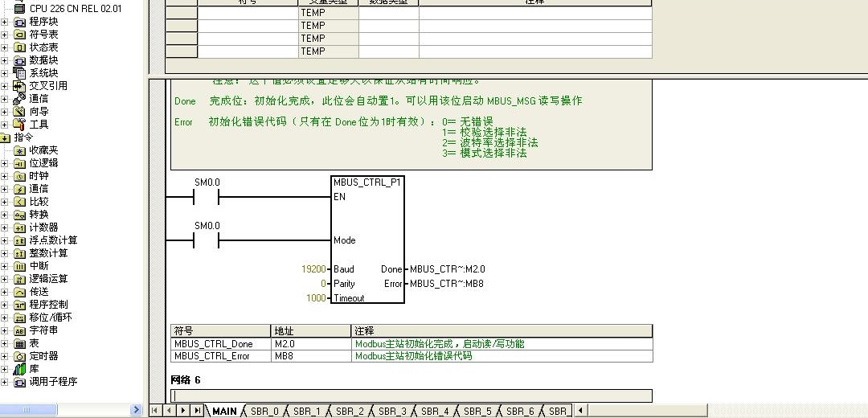This screenshot has height=418, width=868.
Task: Click the MBUS_CTRL_Done symbol cell
Action: pos(220,344)
